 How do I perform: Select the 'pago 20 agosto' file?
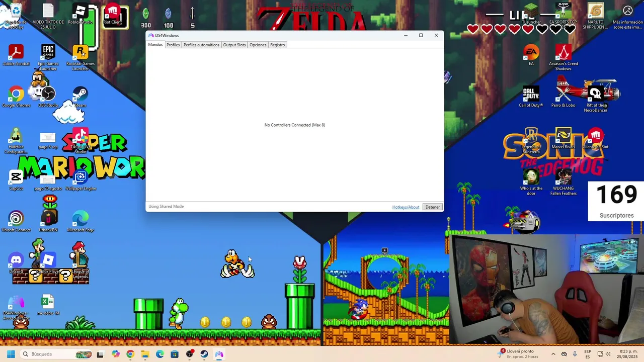click(48, 182)
